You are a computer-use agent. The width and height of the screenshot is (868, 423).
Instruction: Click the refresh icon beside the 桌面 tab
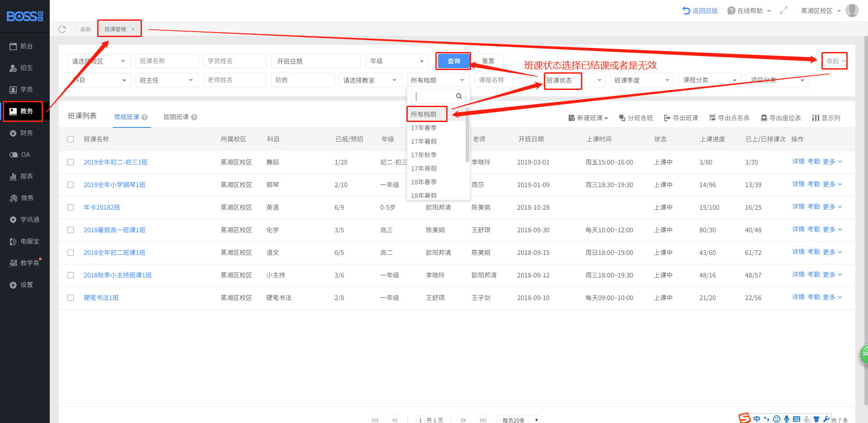62,29
